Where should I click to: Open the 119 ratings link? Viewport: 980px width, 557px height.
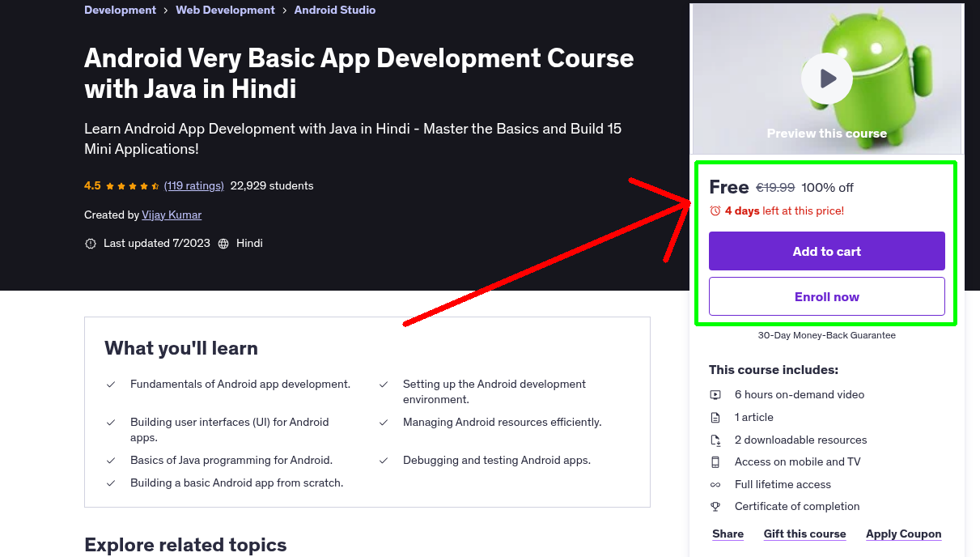click(194, 185)
